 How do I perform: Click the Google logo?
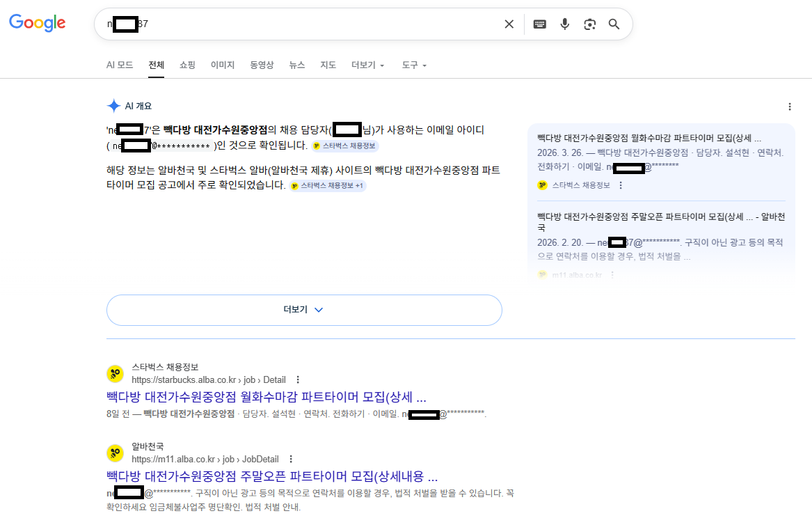[x=38, y=23]
